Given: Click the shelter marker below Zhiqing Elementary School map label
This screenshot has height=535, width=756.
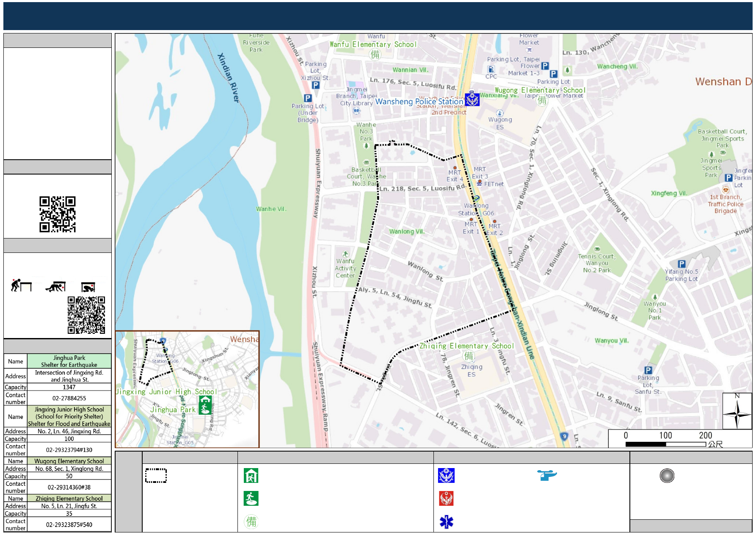Looking at the screenshot, I should point(469,356).
